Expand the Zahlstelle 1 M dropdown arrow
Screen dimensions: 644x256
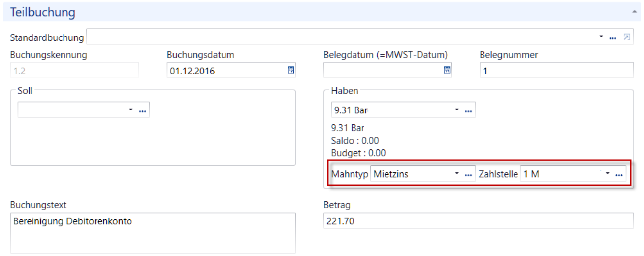point(608,174)
